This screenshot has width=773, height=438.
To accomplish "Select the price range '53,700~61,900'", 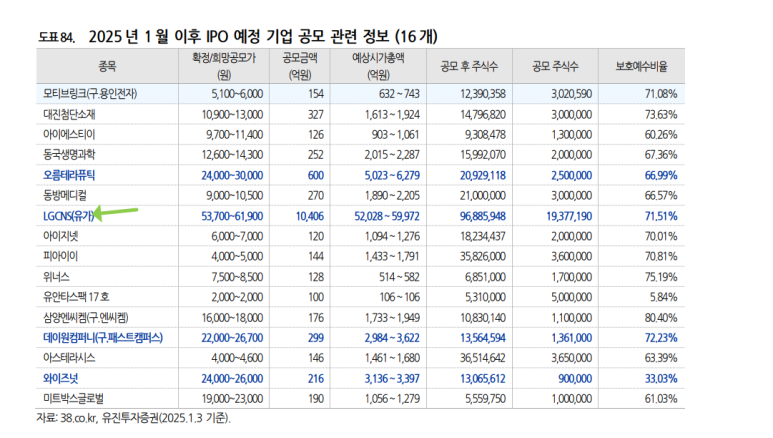I will click(232, 216).
